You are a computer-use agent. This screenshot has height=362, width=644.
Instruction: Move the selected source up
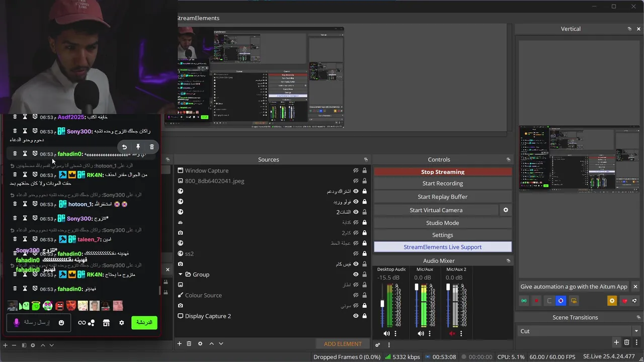click(x=211, y=343)
